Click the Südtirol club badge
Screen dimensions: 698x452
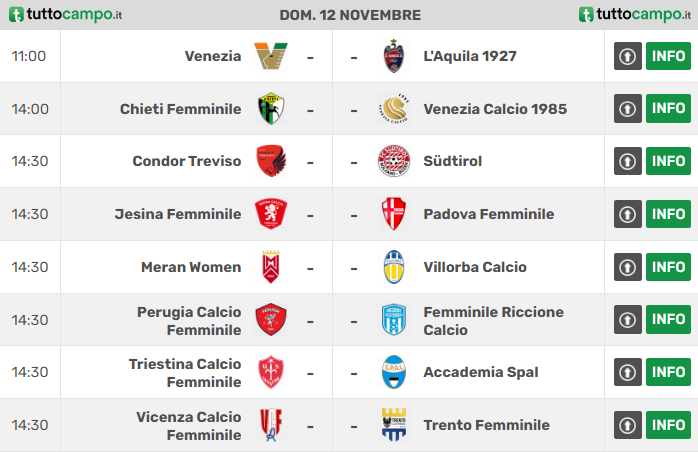pos(394,161)
